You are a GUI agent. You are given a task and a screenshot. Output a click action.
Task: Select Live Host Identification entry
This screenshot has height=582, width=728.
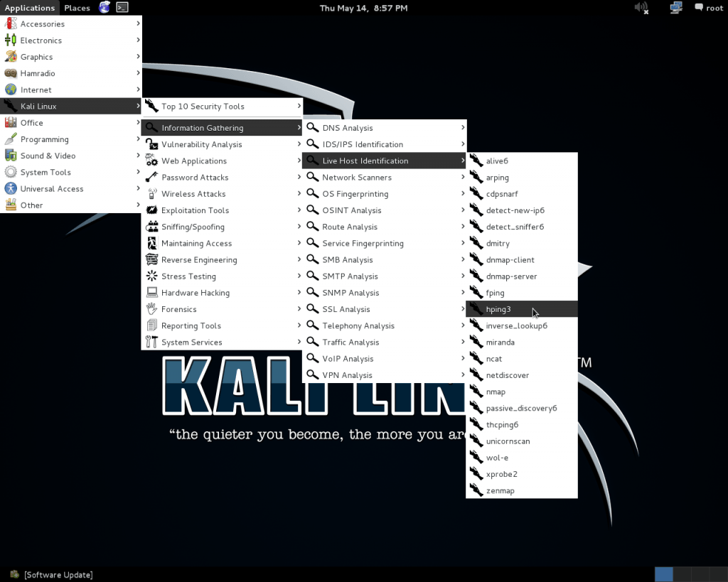384,161
